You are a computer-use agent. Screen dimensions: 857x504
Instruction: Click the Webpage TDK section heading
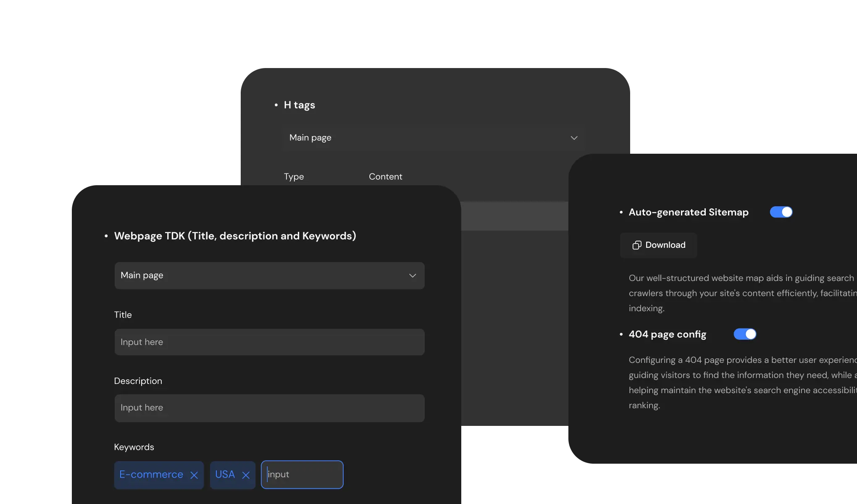point(235,236)
